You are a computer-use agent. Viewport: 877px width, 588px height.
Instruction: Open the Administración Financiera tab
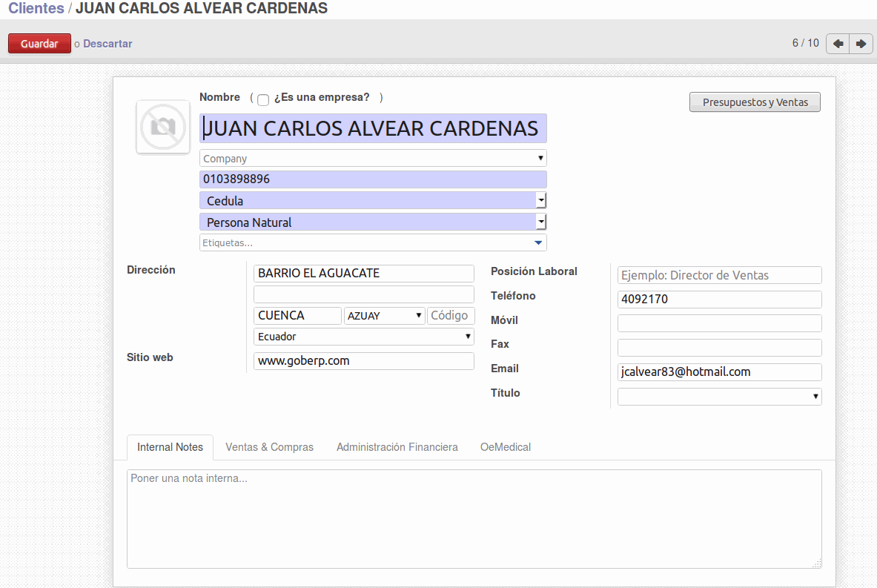(x=397, y=447)
